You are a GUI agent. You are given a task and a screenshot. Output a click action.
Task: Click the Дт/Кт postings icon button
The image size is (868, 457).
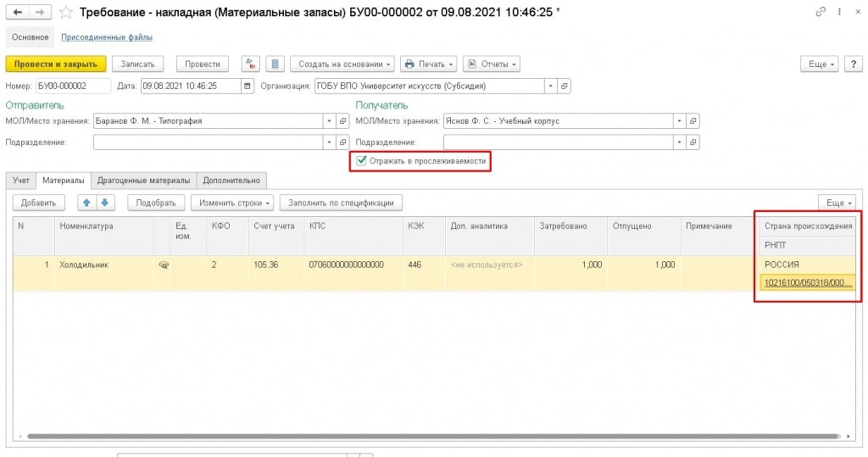click(250, 64)
